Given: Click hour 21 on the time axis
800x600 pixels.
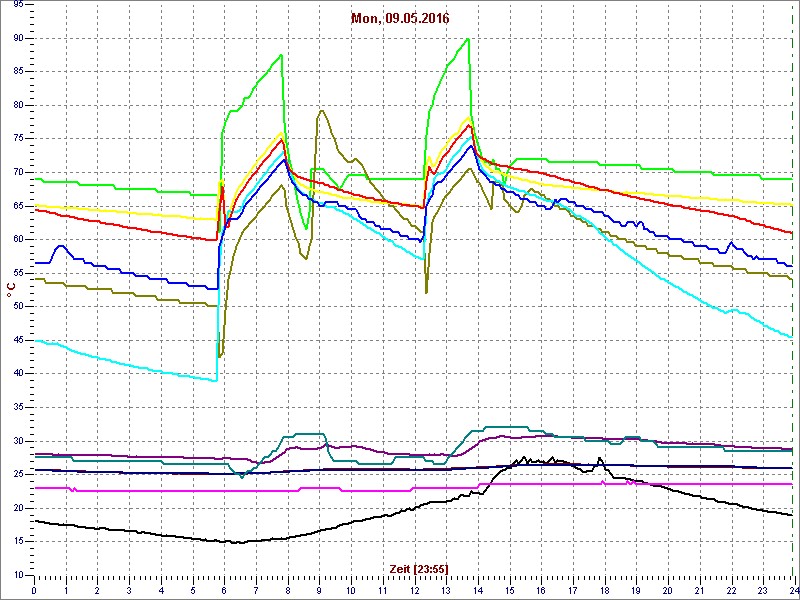Looking at the screenshot, I should coord(700,591).
